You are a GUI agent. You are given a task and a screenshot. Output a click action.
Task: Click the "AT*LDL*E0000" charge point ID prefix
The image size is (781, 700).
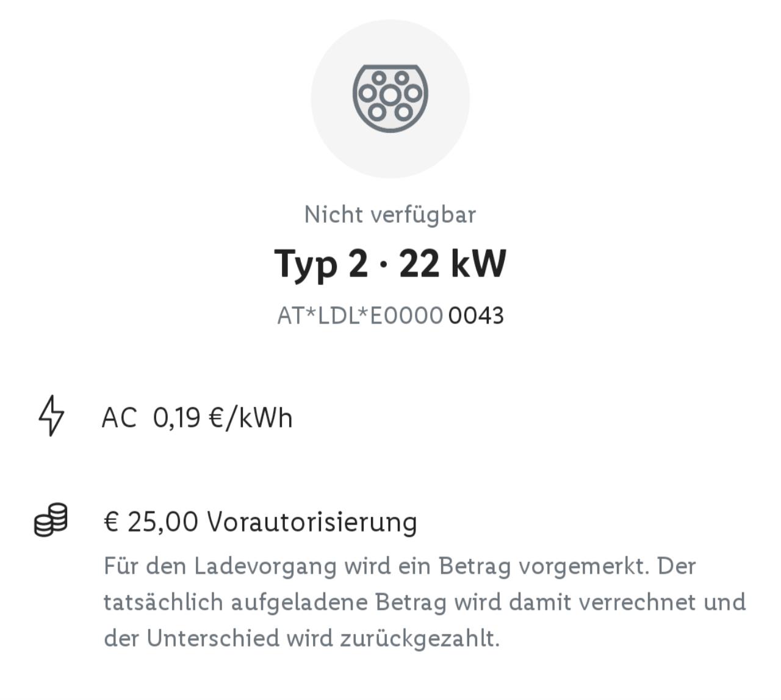pos(359,316)
